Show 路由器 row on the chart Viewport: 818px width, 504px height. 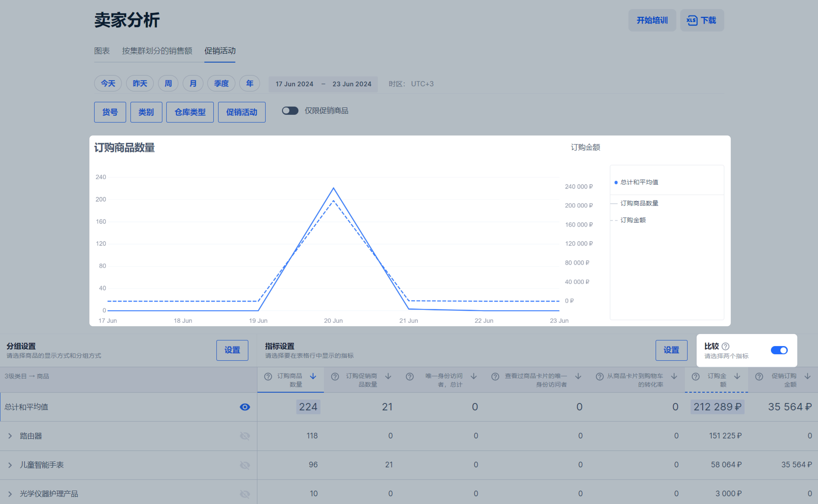[x=245, y=436]
